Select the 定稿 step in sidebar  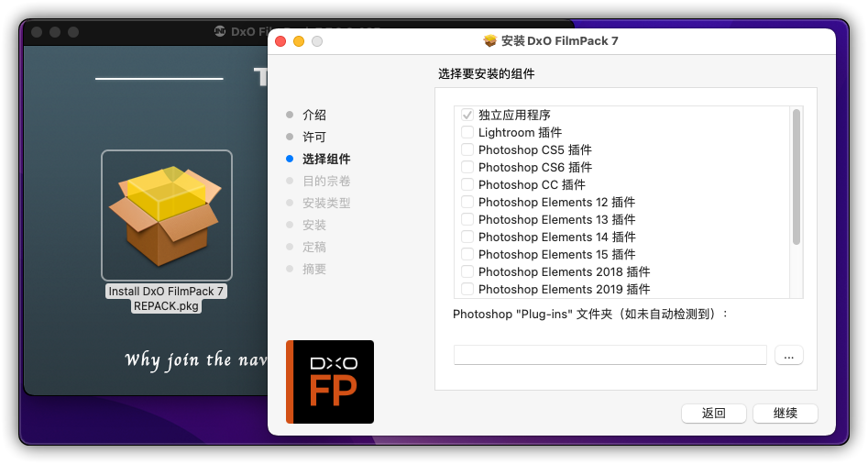coord(313,247)
